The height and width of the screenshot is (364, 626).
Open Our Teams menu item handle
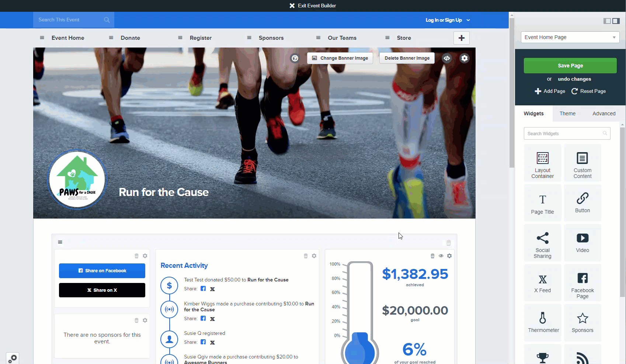point(318,38)
